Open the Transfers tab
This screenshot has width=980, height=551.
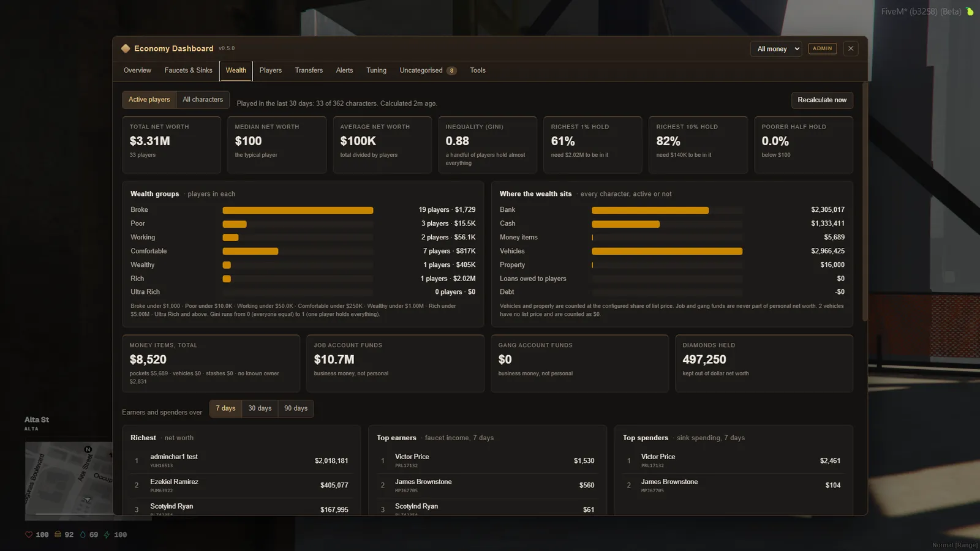(309, 70)
